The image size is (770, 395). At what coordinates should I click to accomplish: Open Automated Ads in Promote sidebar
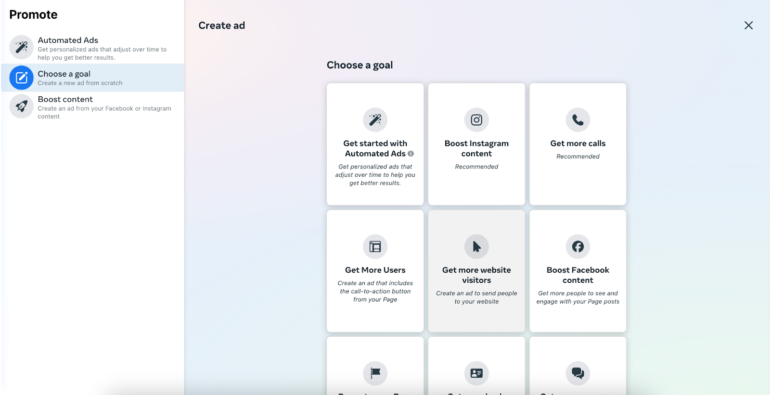click(x=92, y=48)
